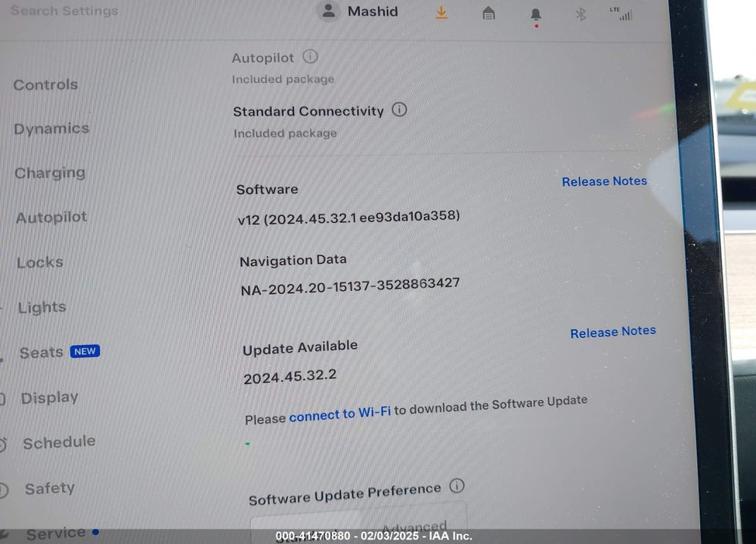This screenshot has height=544, width=756.
Task: Show Autopilot package info icon
Action: click(x=310, y=57)
